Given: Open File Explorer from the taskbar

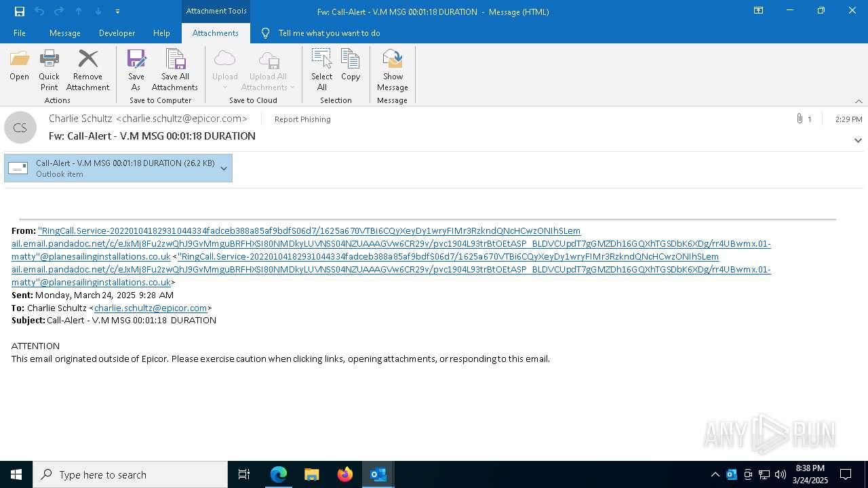Looking at the screenshot, I should pyautogui.click(x=312, y=474).
